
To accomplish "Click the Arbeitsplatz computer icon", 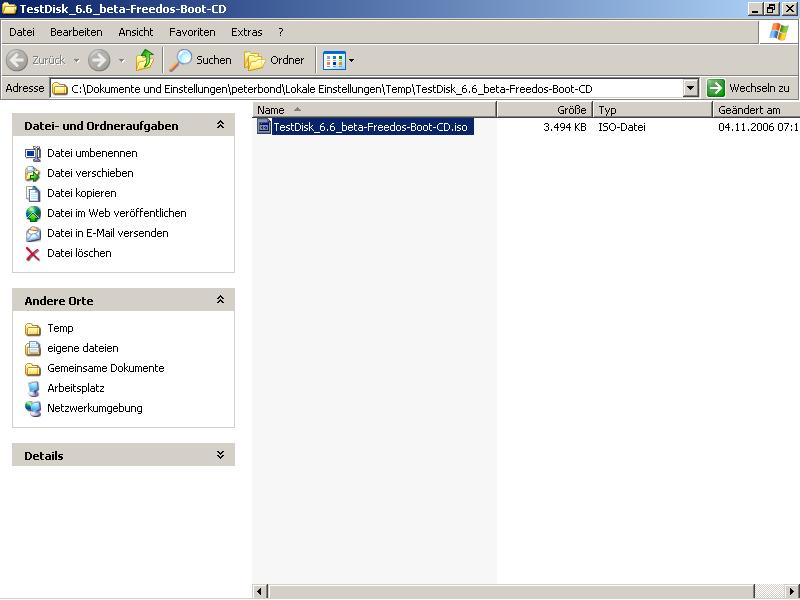I will click(33, 388).
